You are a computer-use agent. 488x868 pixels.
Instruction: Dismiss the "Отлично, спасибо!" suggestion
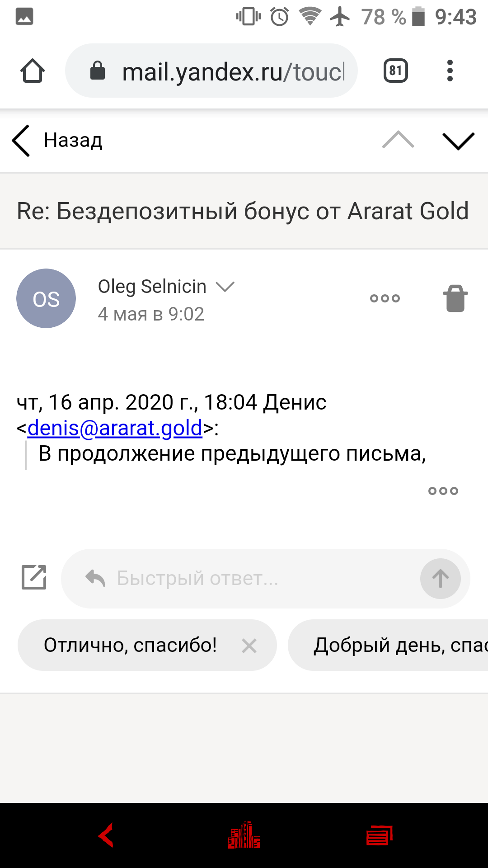[x=249, y=646]
